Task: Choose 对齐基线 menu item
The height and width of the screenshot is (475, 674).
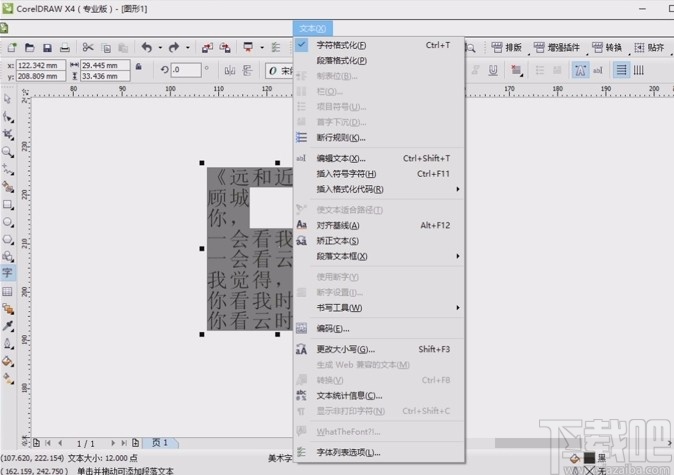Action: [x=379, y=225]
